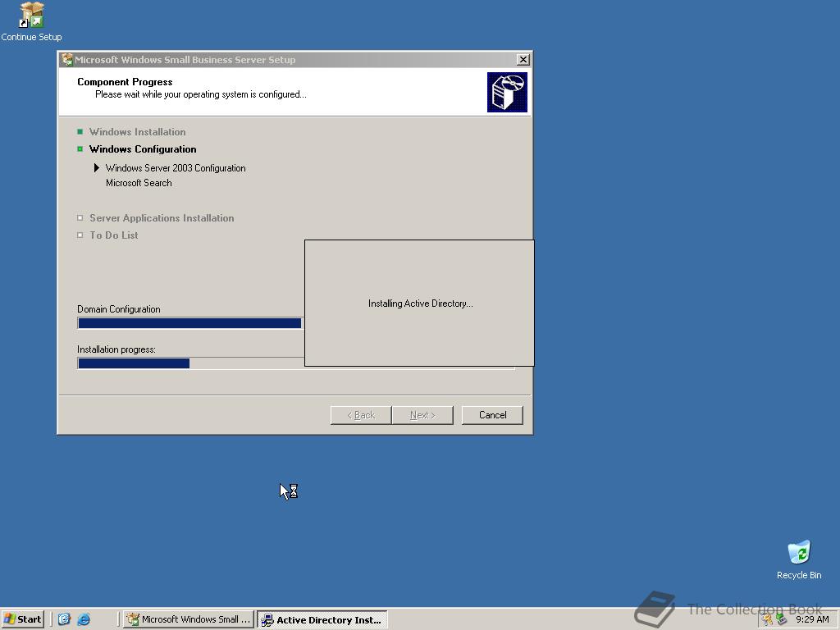The image size is (840, 630).
Task: Click the Component Progress heading
Action: pyautogui.click(x=125, y=82)
